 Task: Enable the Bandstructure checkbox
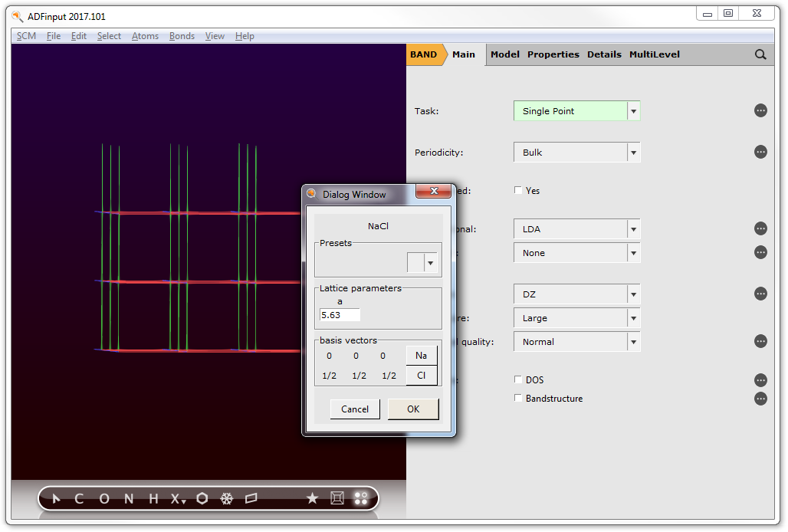click(x=518, y=399)
